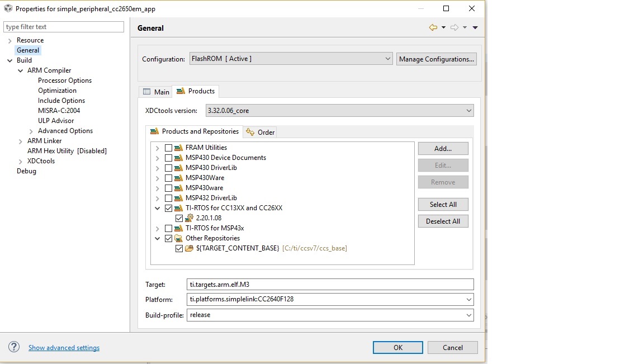Viewport: 644px width, 364px height.
Task: Select the Products and Repositories tab
Action: point(195,131)
